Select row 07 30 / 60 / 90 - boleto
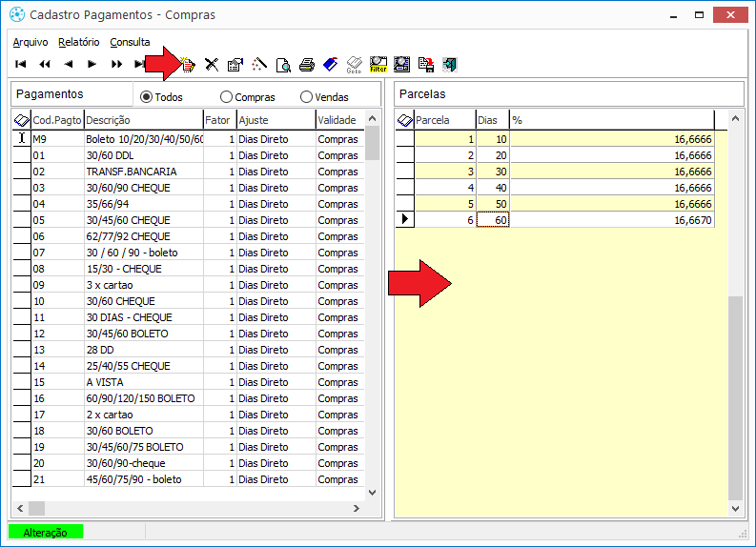The image size is (756, 547). [x=188, y=253]
